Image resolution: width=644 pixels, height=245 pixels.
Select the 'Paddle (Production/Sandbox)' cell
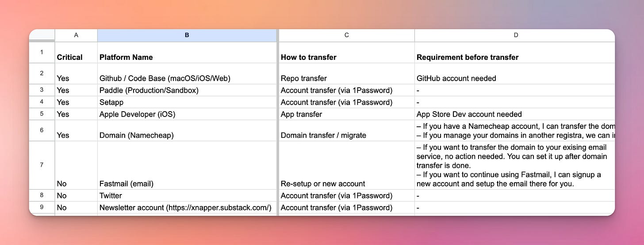point(187,90)
